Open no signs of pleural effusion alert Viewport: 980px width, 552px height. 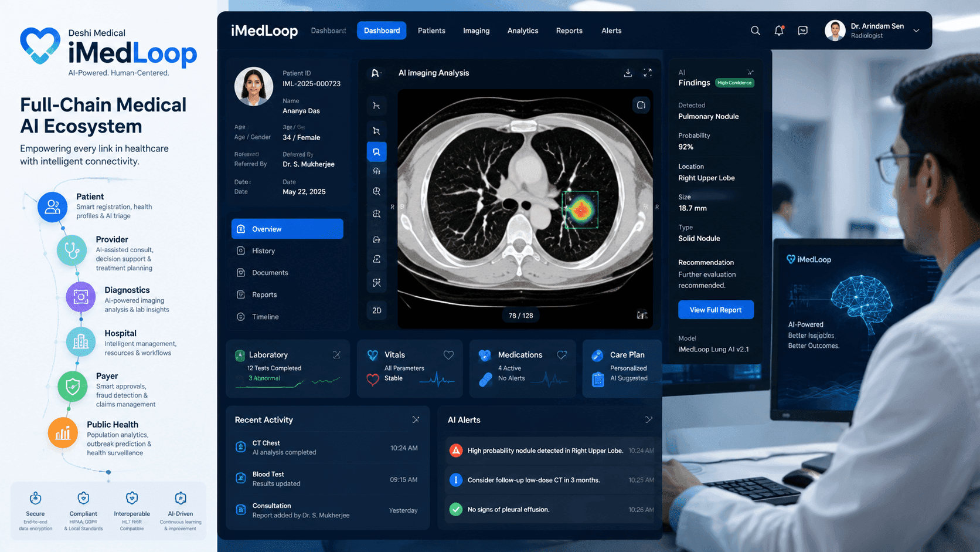550,509
